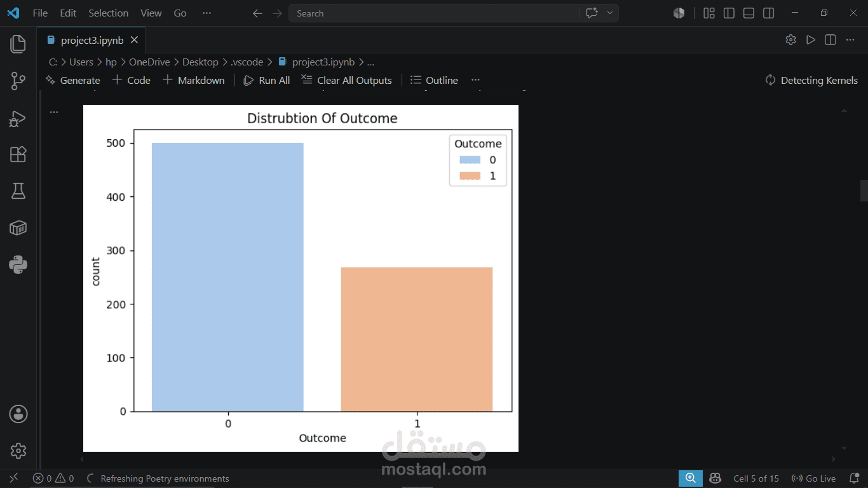Viewport: 868px width, 488px height.
Task: Open the notebook Outline
Action: [x=435, y=80]
